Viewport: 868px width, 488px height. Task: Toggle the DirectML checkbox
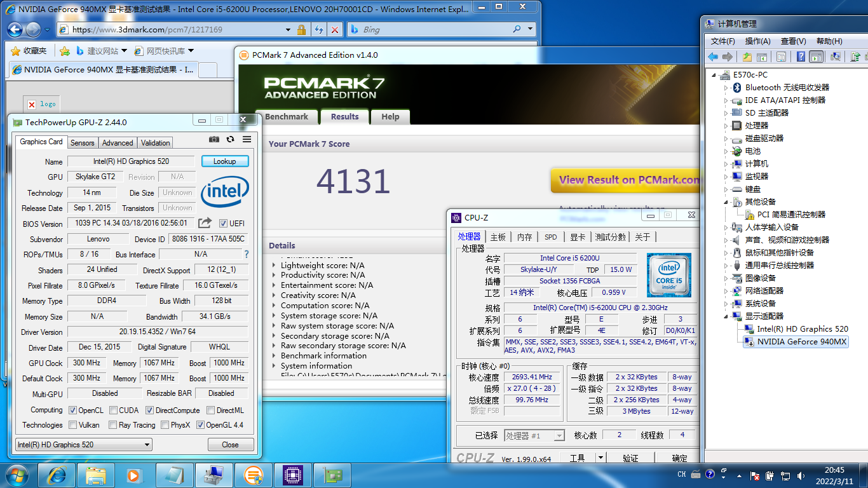click(210, 410)
